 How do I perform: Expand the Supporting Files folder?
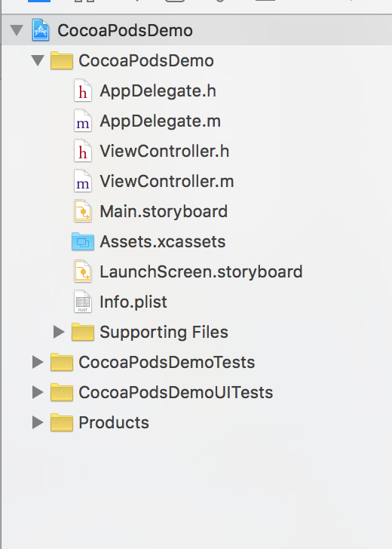tap(59, 332)
